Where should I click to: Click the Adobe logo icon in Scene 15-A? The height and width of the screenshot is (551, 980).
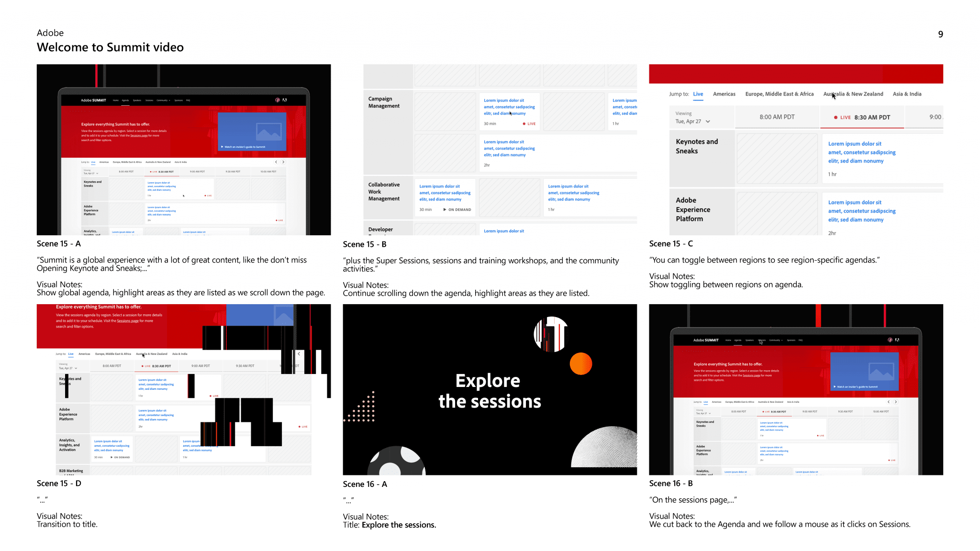tap(285, 100)
